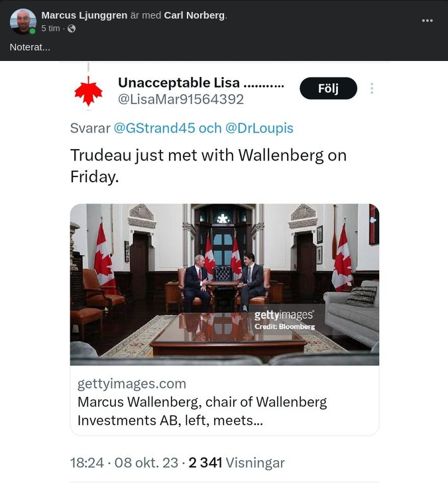The height and width of the screenshot is (484, 448).
Task: Click the public audience globe icon
Action: click(x=72, y=29)
